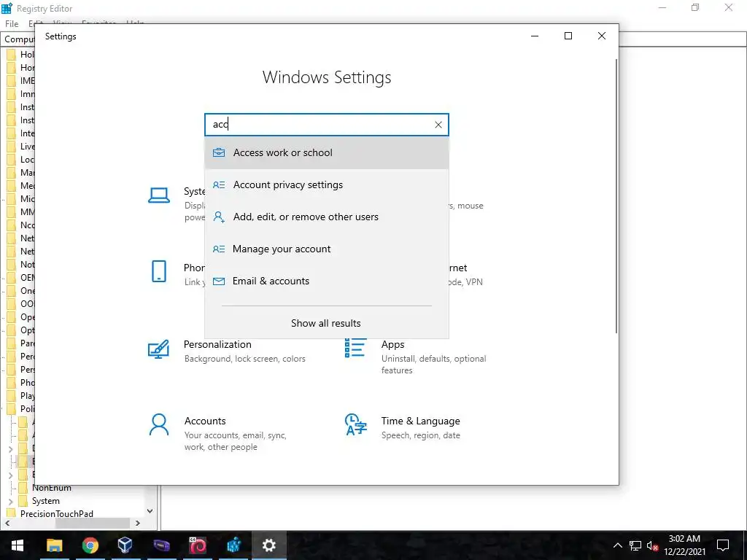Open the VirtualBox cube taskbar icon
The width and height of the screenshot is (747, 560).
[125, 545]
